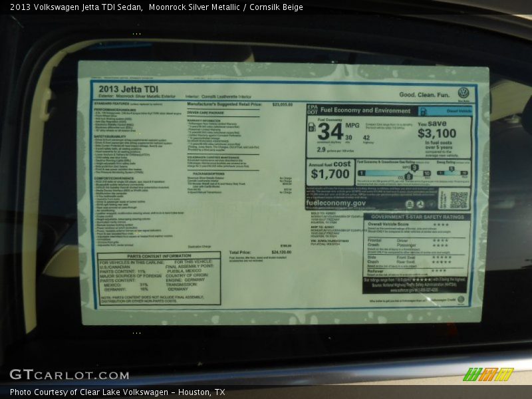This screenshot has width=532, height=399.
Task: Click the Frontal Crash Driver star rating
Action: click(x=440, y=241)
